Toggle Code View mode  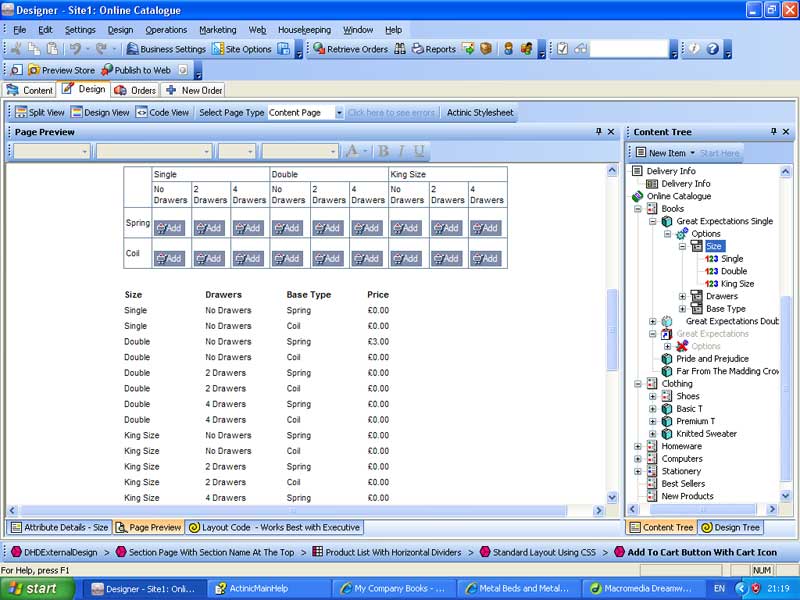click(162, 113)
